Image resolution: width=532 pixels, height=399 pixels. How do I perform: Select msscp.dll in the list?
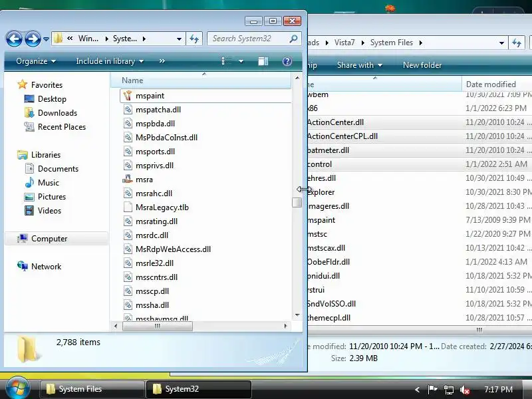click(152, 291)
